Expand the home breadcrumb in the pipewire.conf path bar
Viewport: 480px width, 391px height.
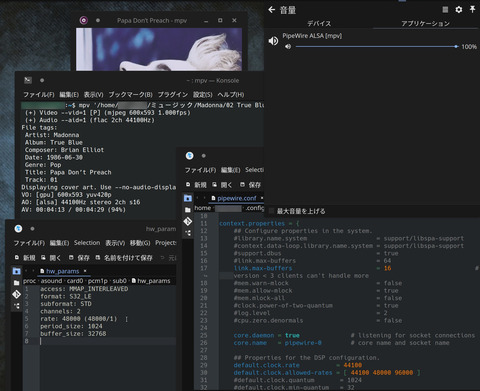(203, 208)
